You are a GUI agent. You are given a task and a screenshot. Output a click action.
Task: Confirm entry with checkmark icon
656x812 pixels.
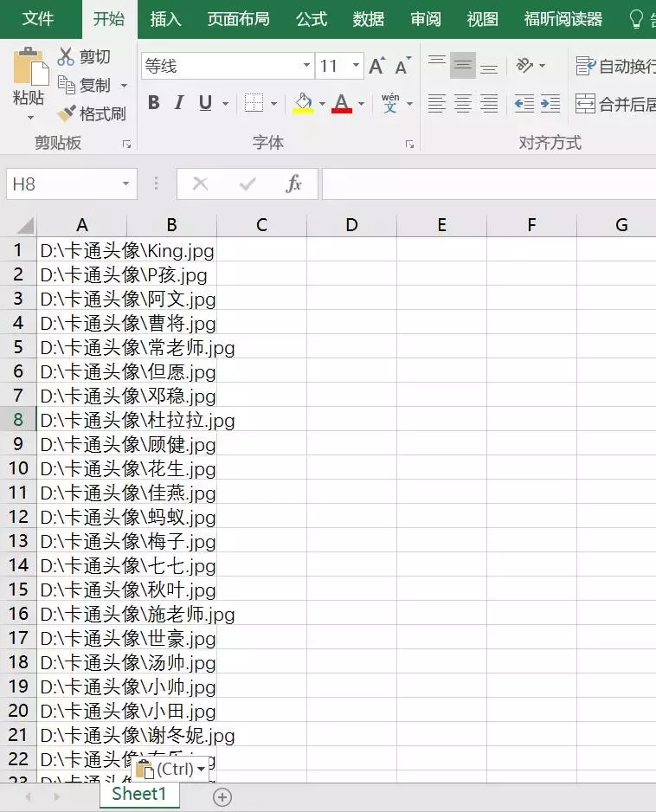[x=248, y=184]
